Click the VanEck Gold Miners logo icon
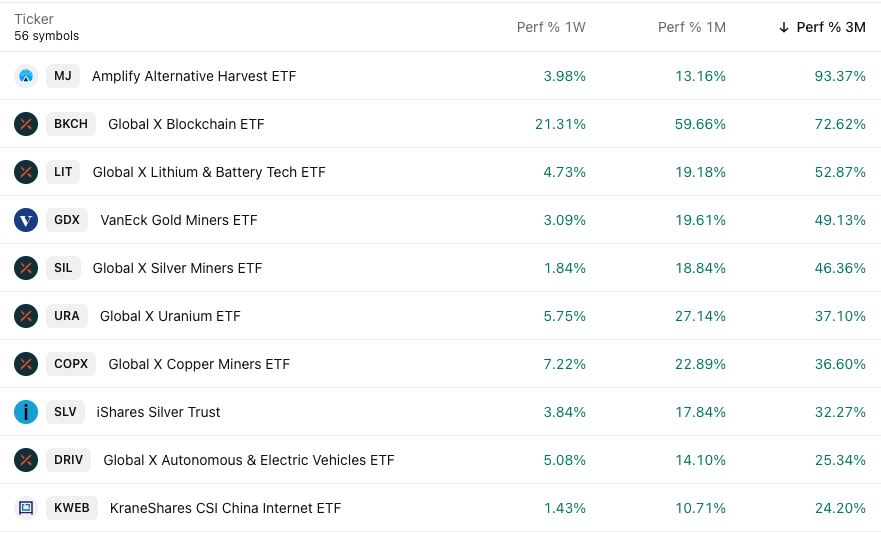 pyautogui.click(x=26, y=220)
